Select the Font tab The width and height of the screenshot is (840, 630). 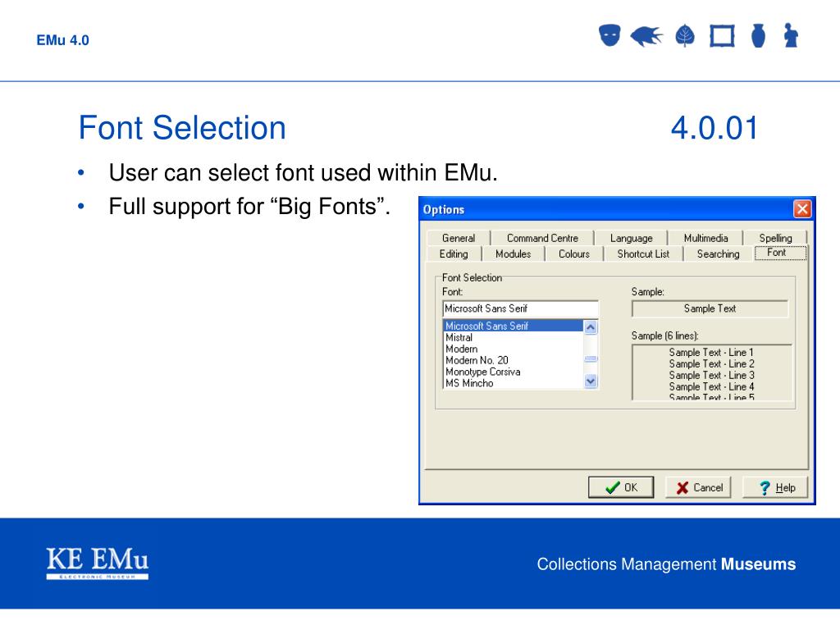(780, 253)
